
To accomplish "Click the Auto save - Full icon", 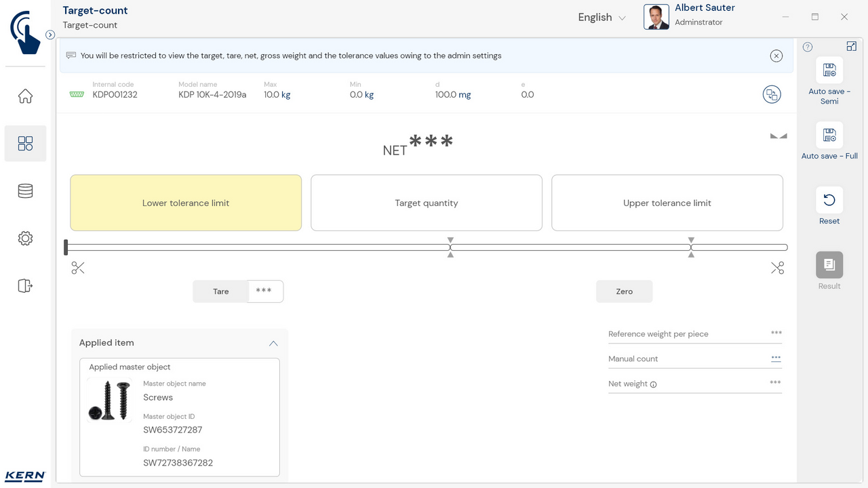I will click(x=829, y=136).
